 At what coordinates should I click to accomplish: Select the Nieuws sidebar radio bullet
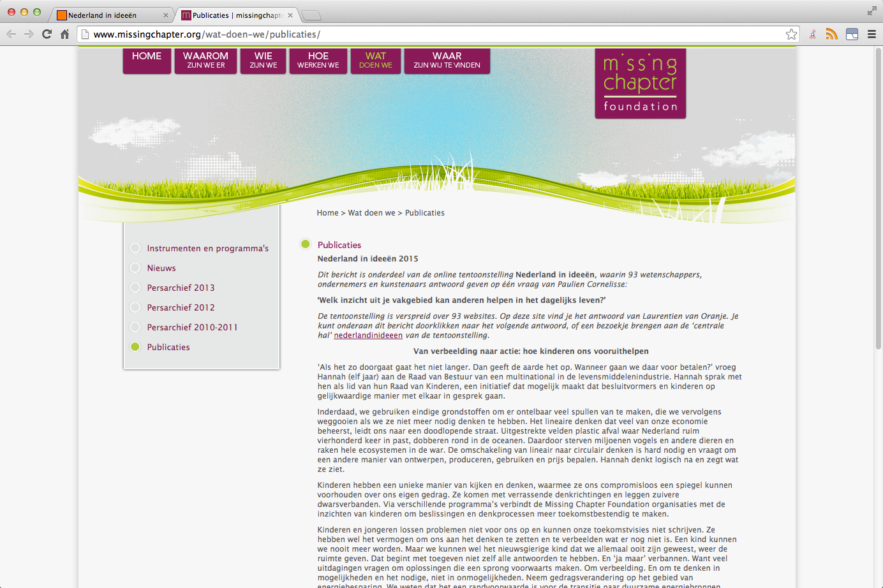pos(135,268)
